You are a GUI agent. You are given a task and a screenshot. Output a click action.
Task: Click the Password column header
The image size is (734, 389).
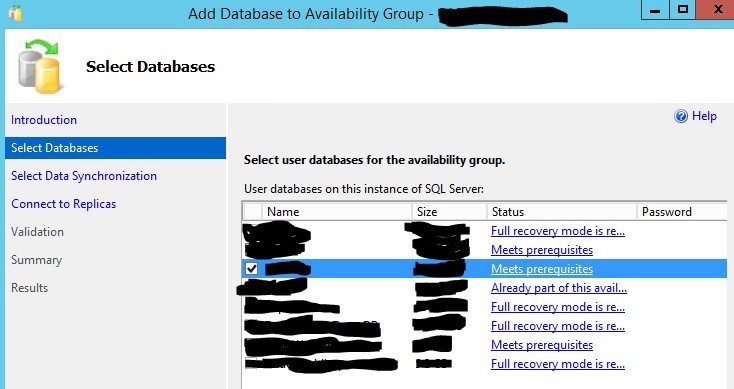click(682, 212)
